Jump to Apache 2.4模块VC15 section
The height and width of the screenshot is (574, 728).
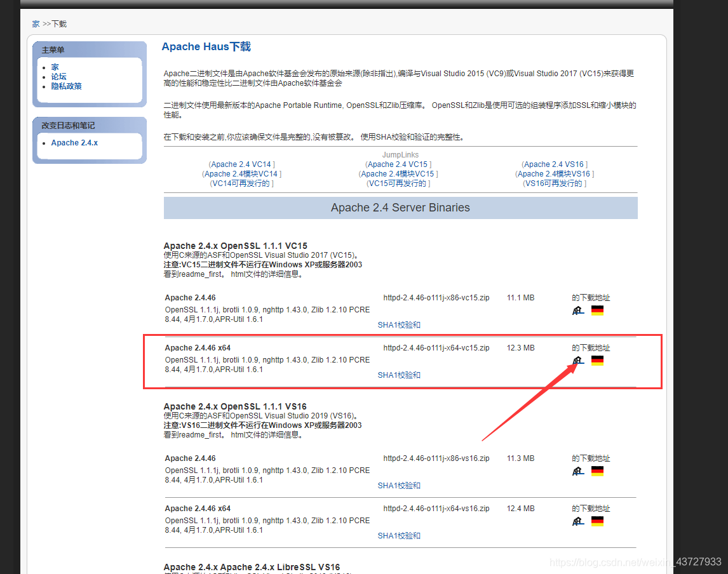[398, 173]
